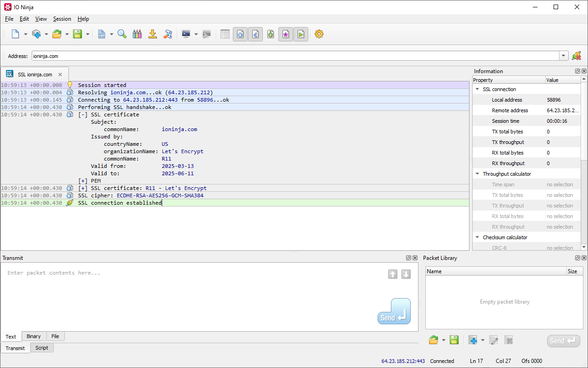Click the grey Send button in Packet Library

[564, 341]
